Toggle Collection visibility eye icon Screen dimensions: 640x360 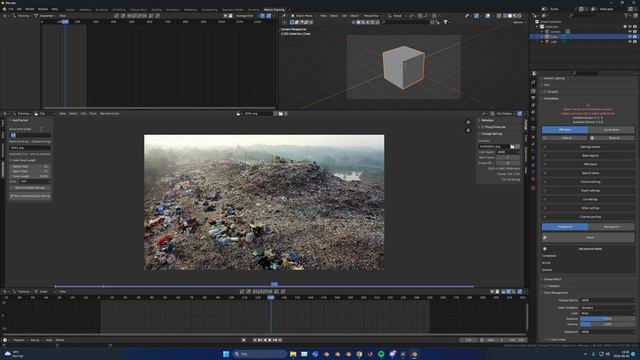(x=630, y=27)
